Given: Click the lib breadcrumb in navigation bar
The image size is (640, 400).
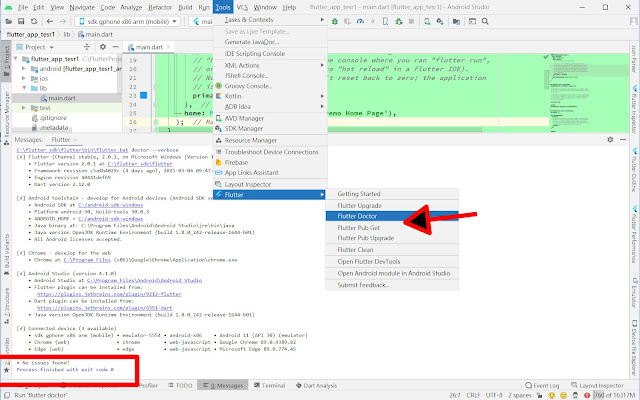Looking at the screenshot, I should click(x=67, y=34).
